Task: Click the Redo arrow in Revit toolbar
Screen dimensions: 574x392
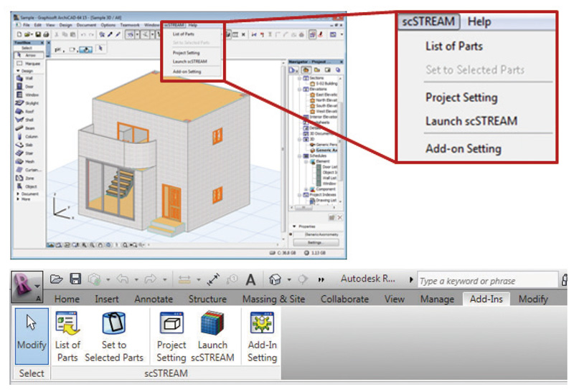Action: point(150,279)
